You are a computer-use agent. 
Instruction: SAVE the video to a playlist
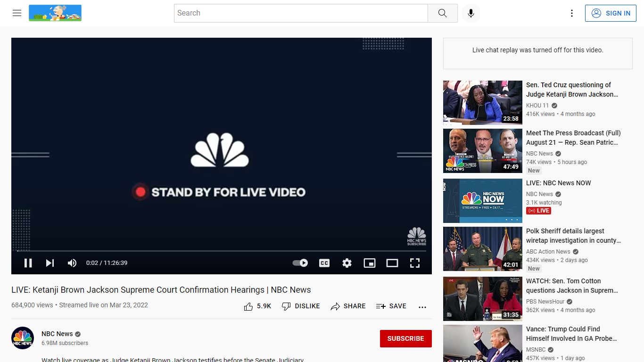391,306
